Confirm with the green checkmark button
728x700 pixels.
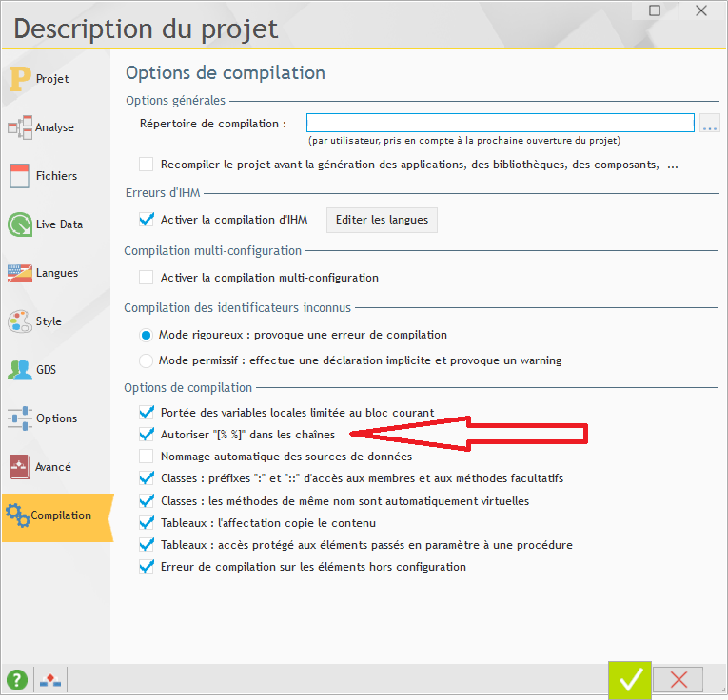tap(629, 680)
